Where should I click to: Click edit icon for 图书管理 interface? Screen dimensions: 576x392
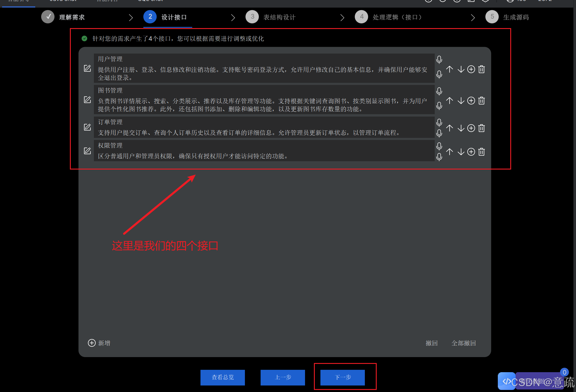pos(87,100)
